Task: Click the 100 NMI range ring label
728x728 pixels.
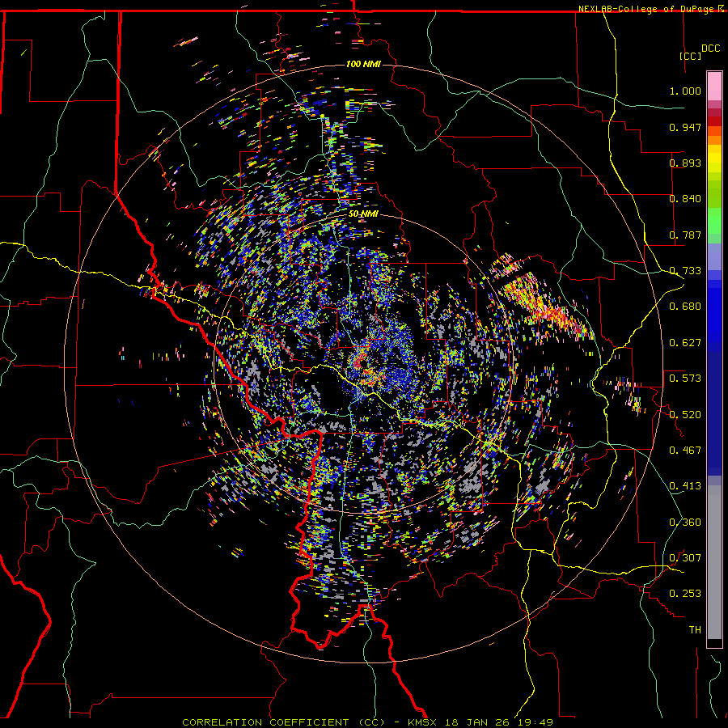Action: click(x=363, y=64)
